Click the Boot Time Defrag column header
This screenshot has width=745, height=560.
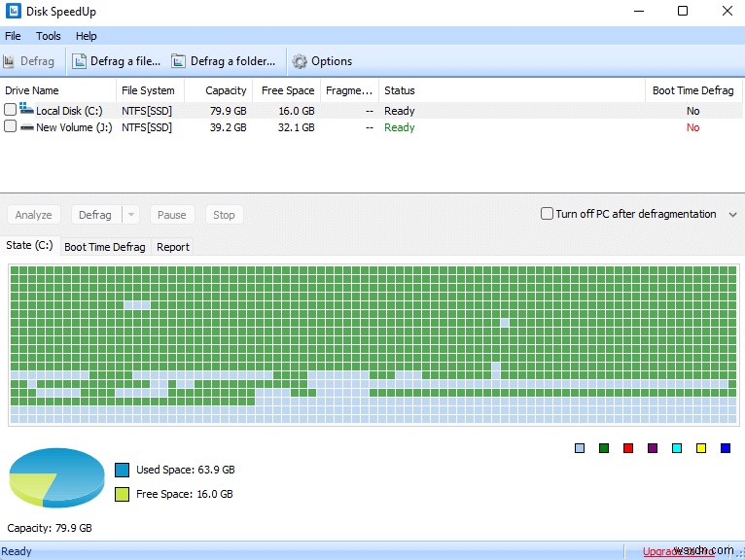click(693, 90)
